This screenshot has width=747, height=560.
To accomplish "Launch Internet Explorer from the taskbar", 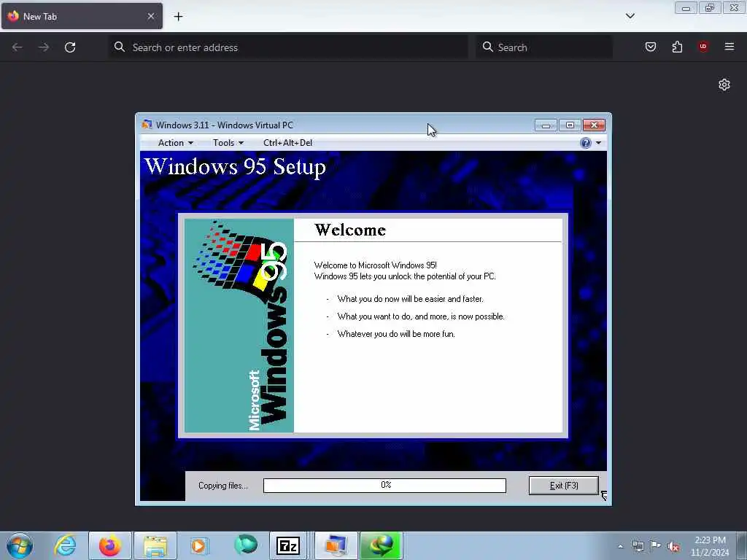I will click(x=65, y=545).
